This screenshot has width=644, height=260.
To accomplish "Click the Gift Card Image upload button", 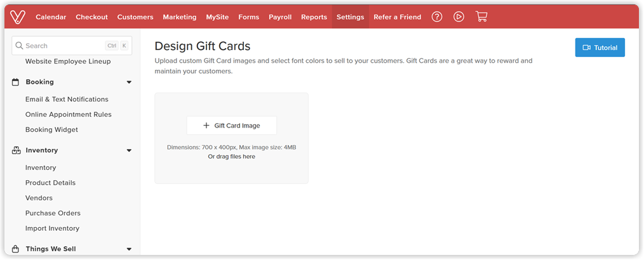I will [232, 126].
